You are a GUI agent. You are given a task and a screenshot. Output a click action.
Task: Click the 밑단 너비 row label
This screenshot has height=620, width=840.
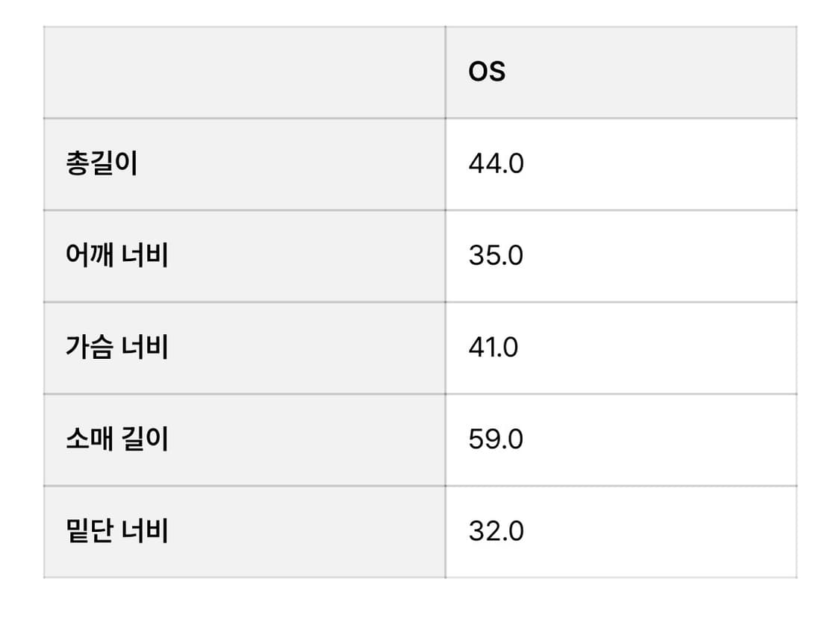click(x=116, y=531)
